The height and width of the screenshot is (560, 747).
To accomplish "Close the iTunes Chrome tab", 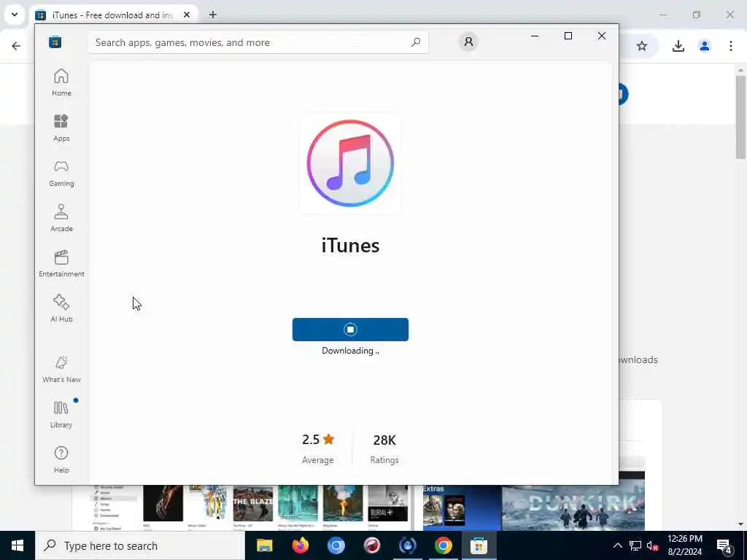I will coord(187,15).
